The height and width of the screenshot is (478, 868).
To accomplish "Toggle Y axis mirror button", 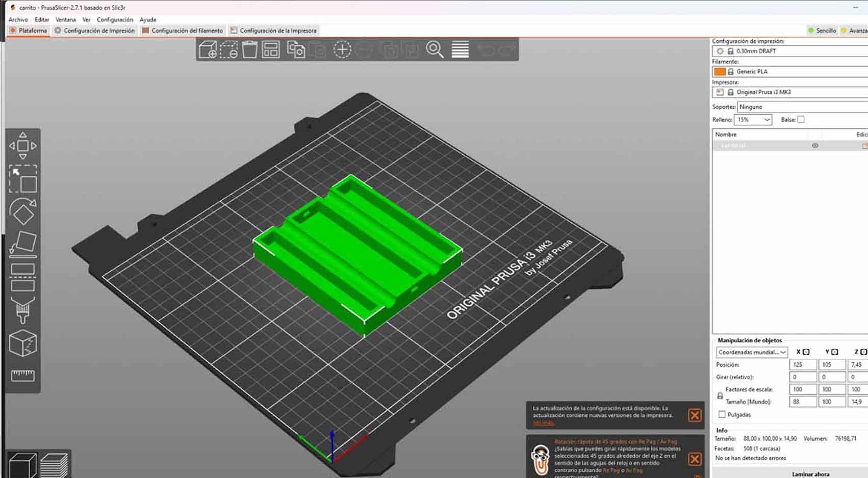I will [835, 352].
